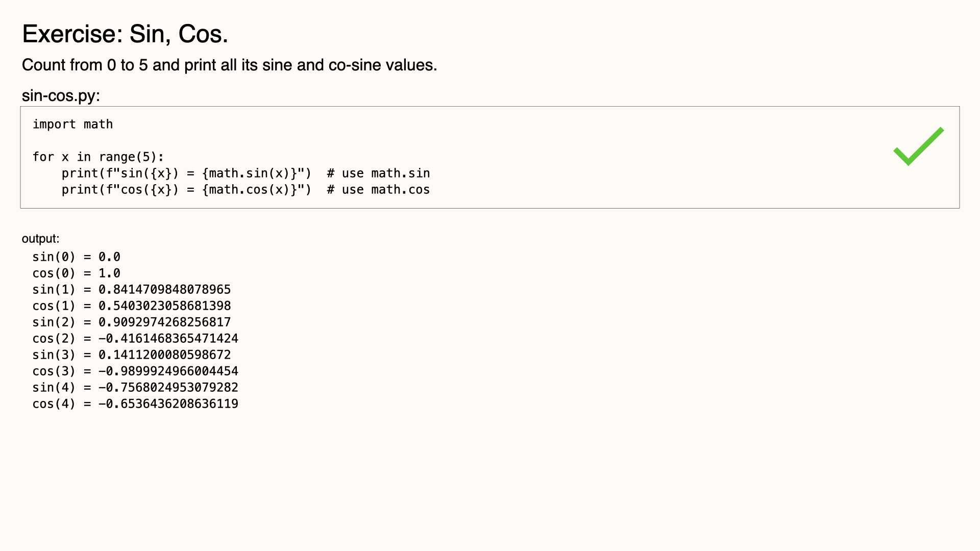Click the 'cos(0) = 1.0' output line

click(x=77, y=273)
